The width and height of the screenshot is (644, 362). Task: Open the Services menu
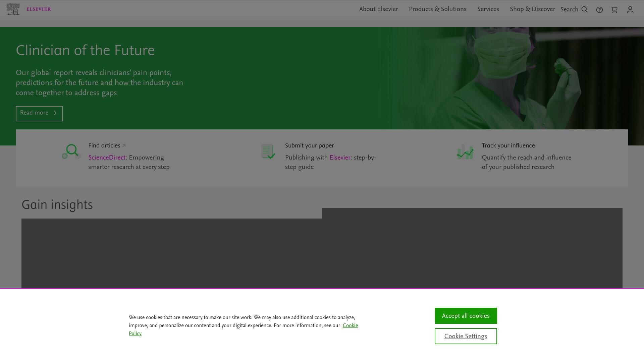point(488,9)
